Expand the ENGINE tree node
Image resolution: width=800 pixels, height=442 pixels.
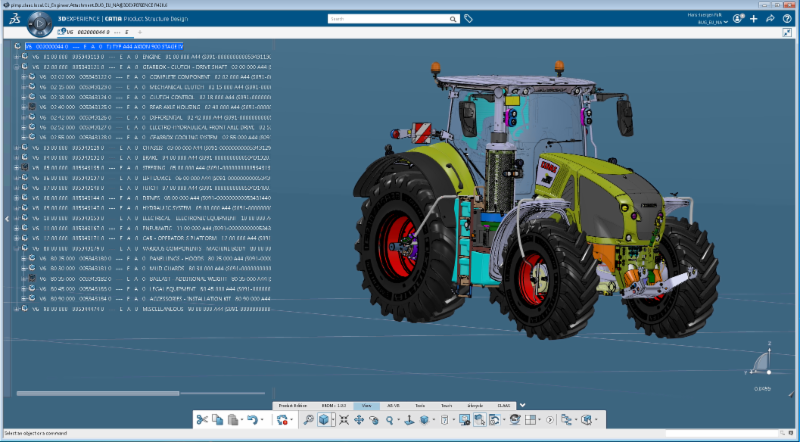coord(17,57)
